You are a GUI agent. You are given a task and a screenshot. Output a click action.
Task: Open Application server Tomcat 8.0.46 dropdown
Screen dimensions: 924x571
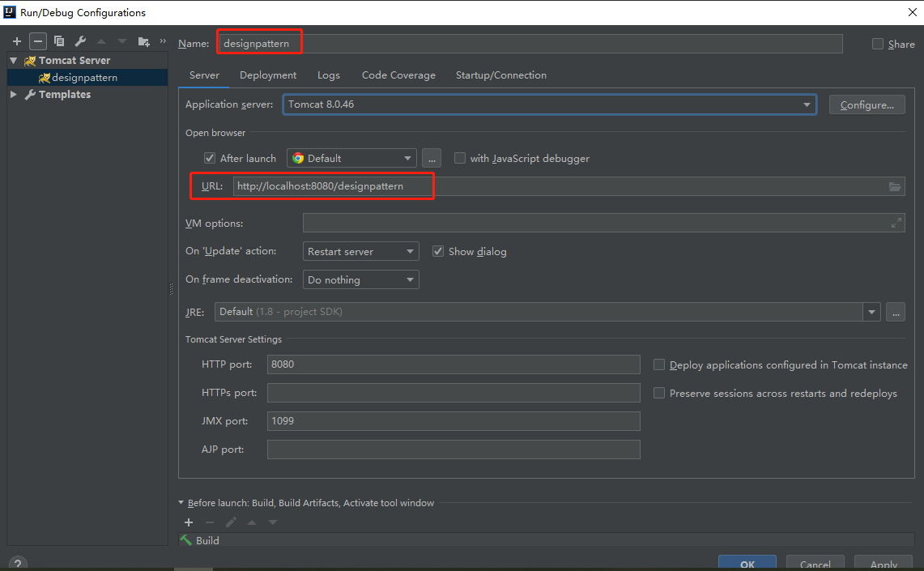(x=549, y=104)
